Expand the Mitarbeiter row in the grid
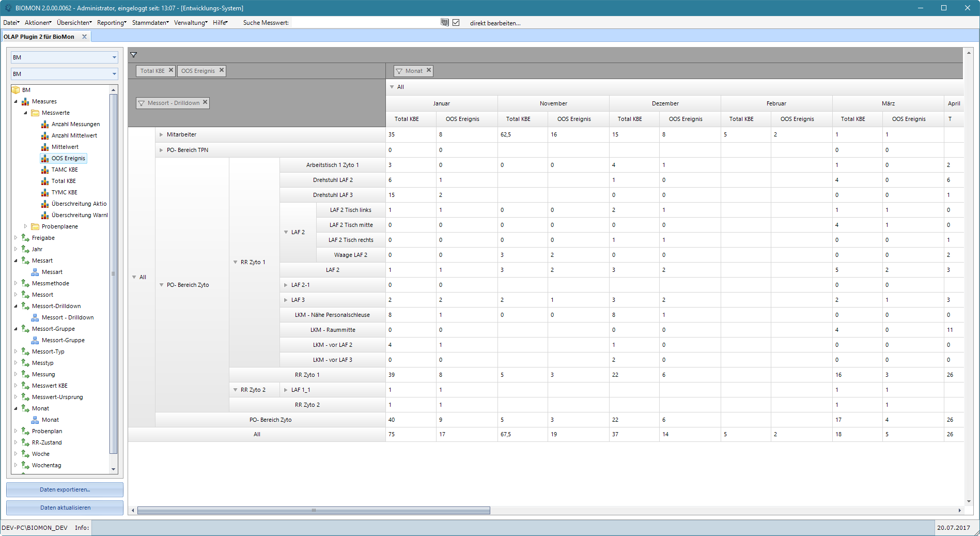Screen dimensions: 980x536 pos(161,134)
